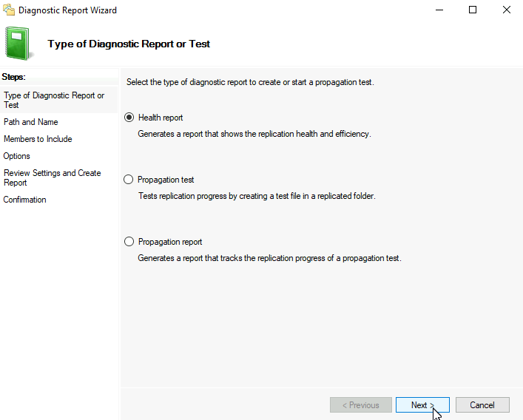Select Type of Diagnostic Report or Test step
Screen dimensions: 523x420
54,100
